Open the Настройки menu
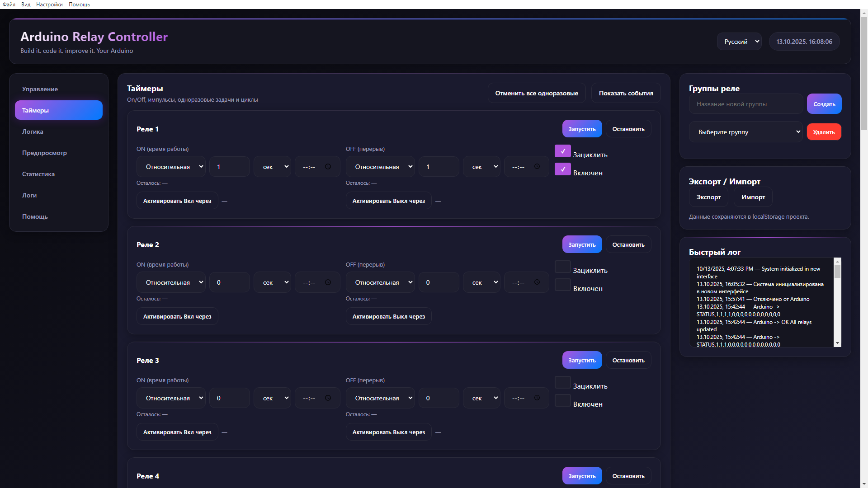 click(49, 5)
